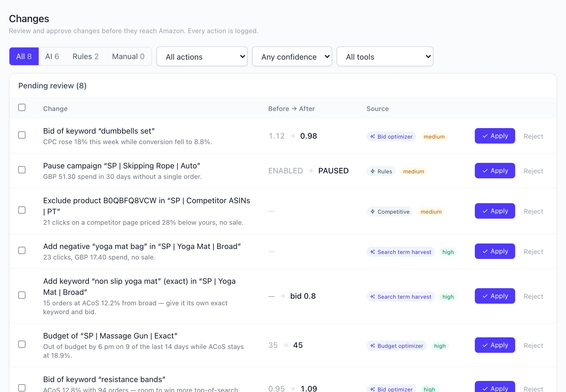
Task: Apply the yoga mat bag negative keyword
Action: tap(495, 251)
